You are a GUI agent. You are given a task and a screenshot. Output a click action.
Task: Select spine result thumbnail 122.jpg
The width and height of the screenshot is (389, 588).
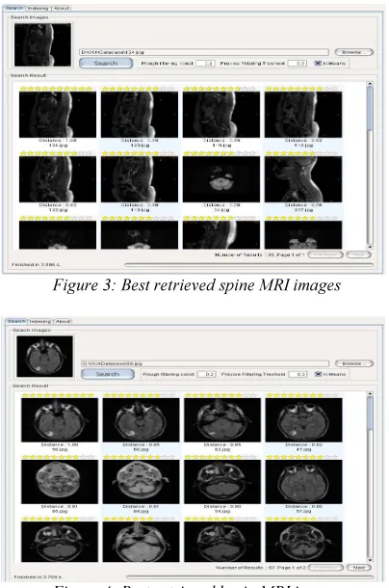pos(58,179)
